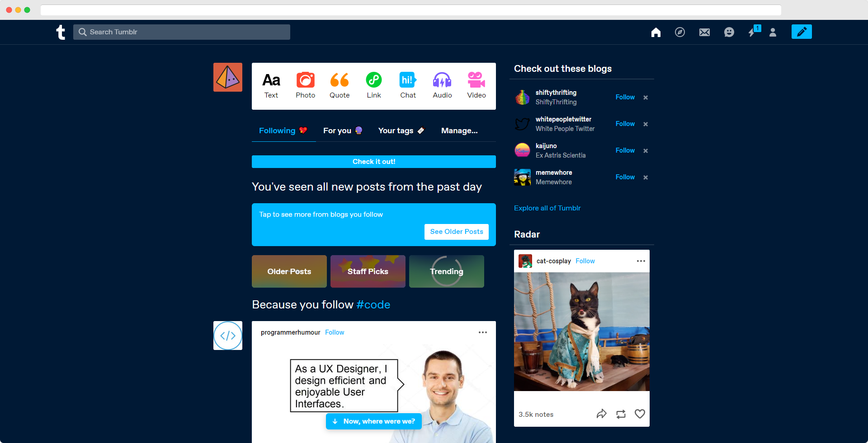Open programmerhumour post options menu

click(483, 332)
